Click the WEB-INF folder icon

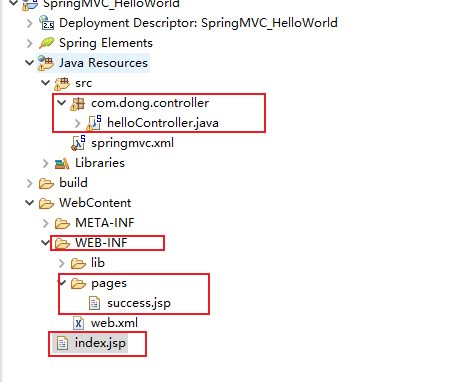pyautogui.click(x=62, y=243)
